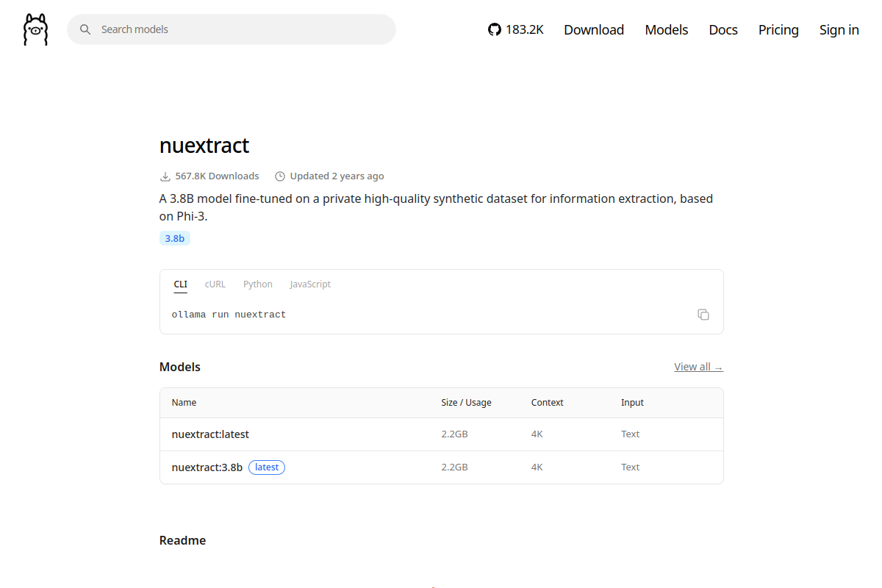
Task: Click '567.8K Downloads' text
Action: 217,176
